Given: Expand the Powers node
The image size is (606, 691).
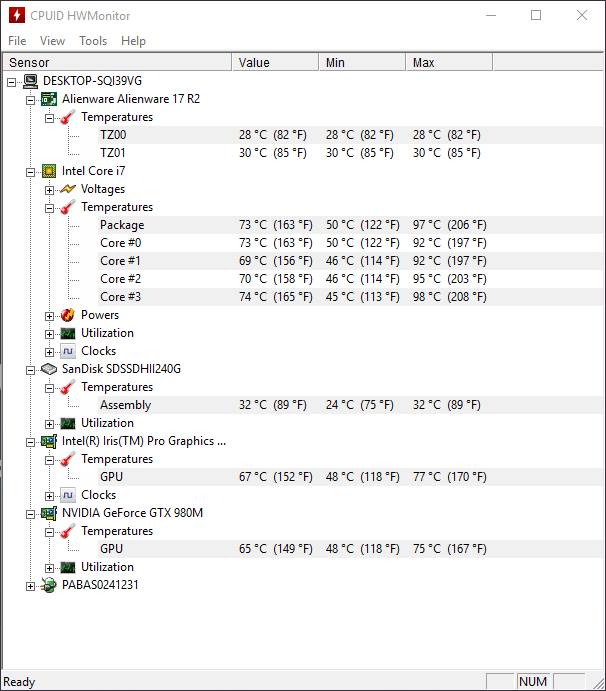Looking at the screenshot, I should pos(49,316).
